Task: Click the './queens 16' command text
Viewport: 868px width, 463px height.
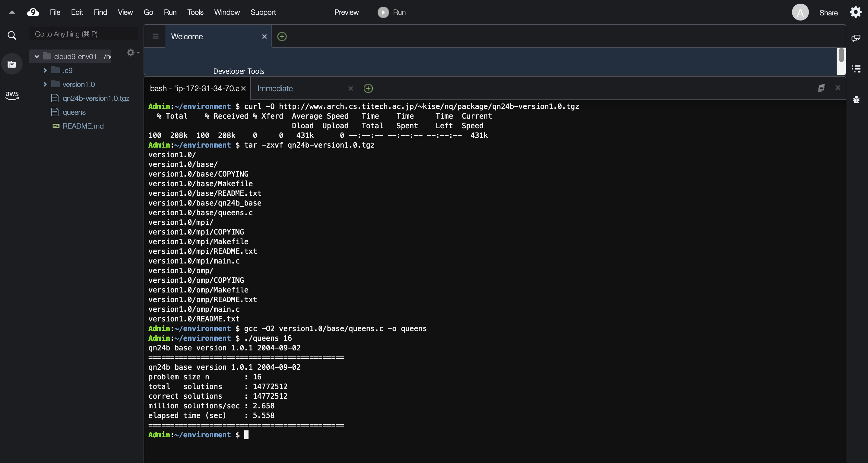Action: click(268, 338)
